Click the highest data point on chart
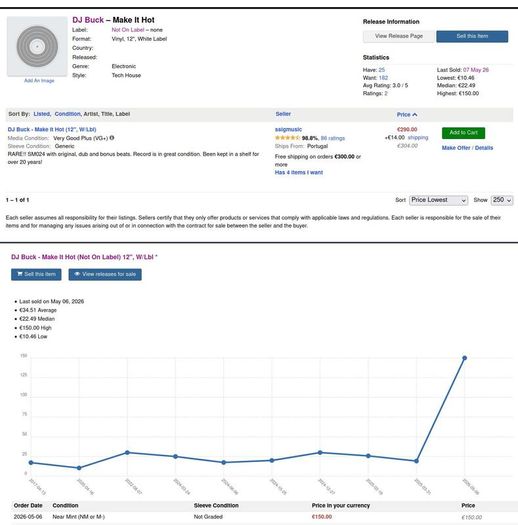The width and height of the screenshot is (518, 525). tap(464, 358)
